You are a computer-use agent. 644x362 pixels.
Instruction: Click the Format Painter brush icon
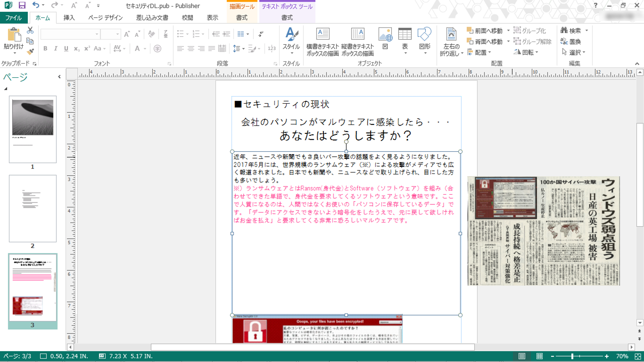point(30,51)
